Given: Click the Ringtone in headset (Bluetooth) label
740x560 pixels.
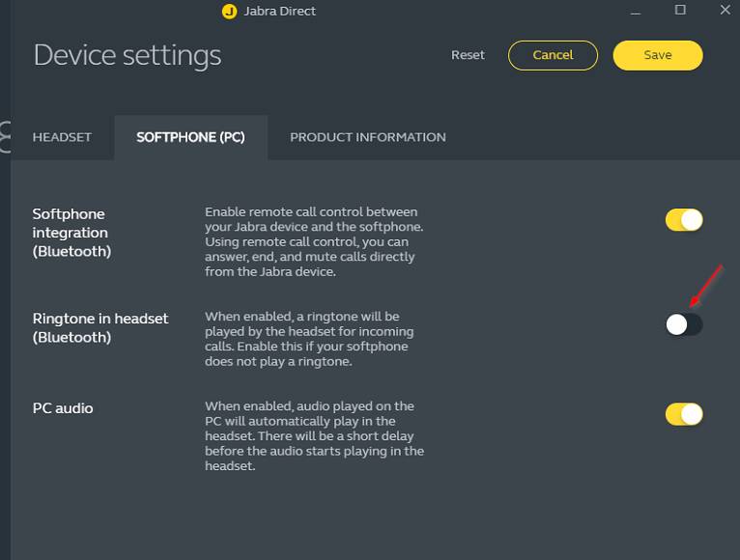Looking at the screenshot, I should click(100, 328).
